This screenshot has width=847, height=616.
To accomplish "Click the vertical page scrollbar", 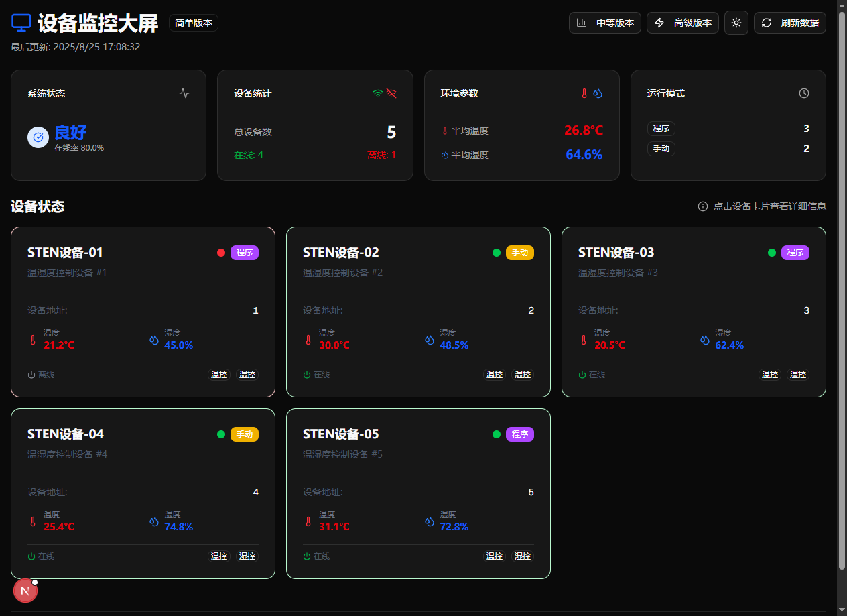I will click(842, 288).
